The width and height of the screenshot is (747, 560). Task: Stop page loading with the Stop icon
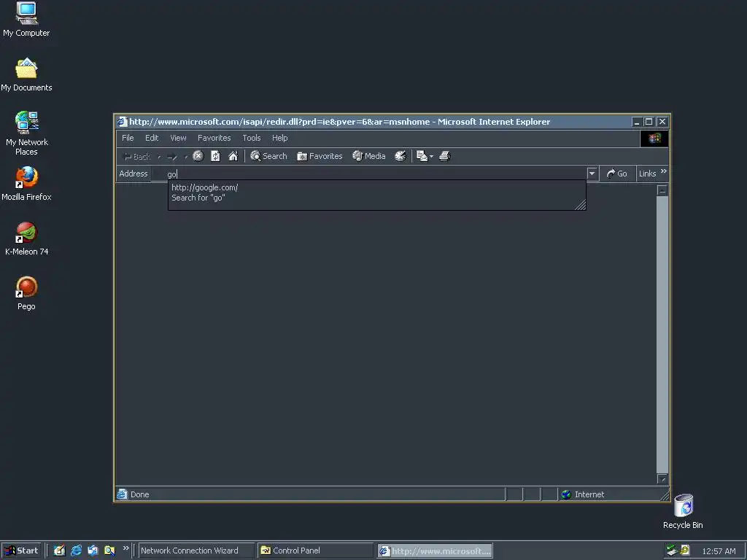click(x=198, y=156)
